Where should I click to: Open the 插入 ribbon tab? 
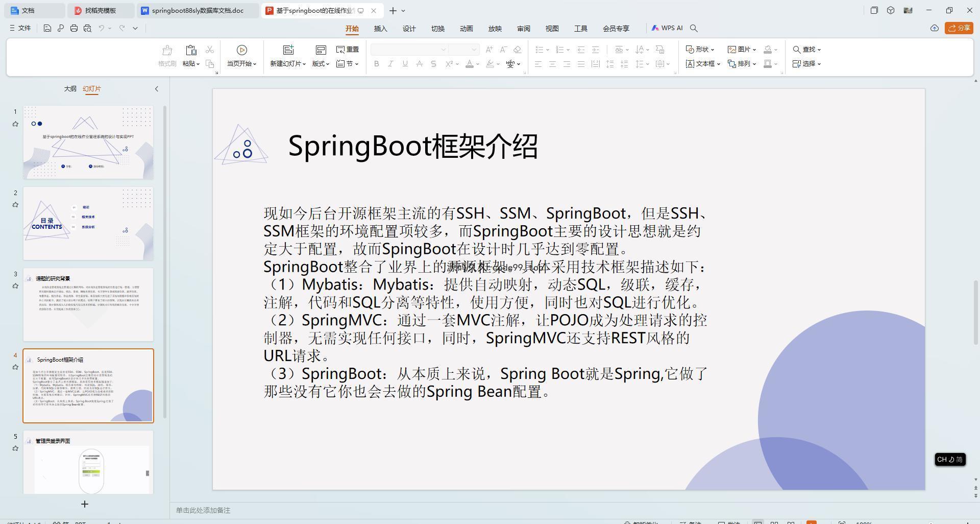[x=381, y=29]
